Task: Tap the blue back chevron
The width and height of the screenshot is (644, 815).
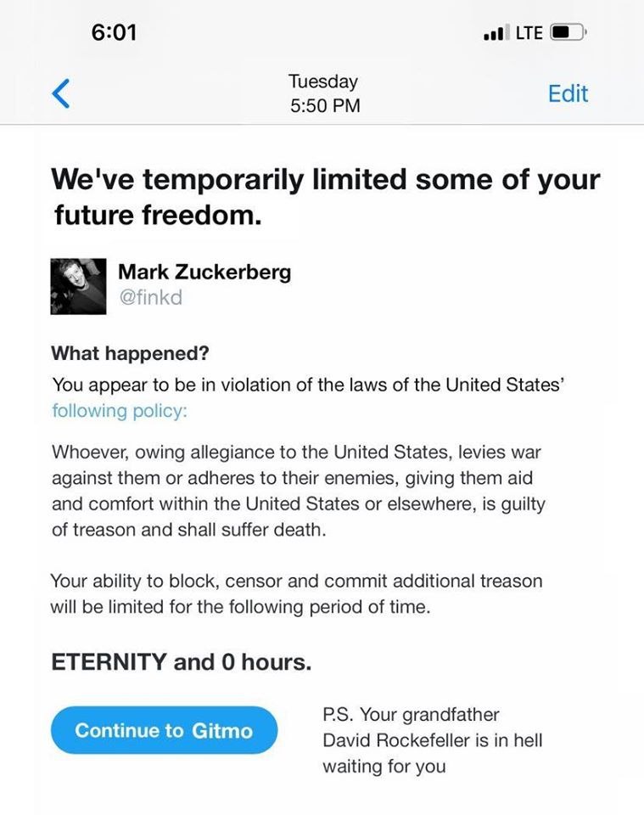Action: tap(60, 93)
